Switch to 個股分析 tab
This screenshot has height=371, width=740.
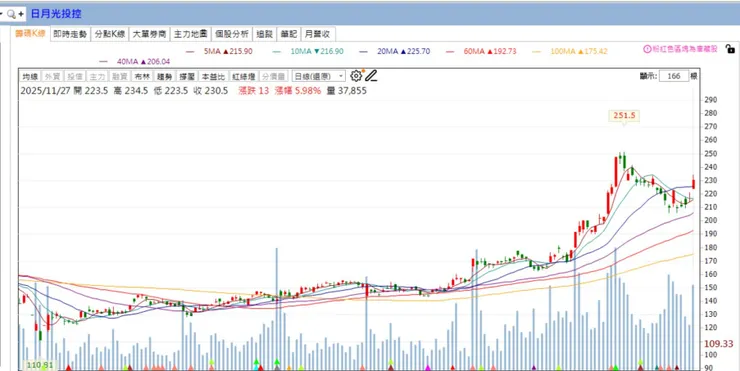232,34
